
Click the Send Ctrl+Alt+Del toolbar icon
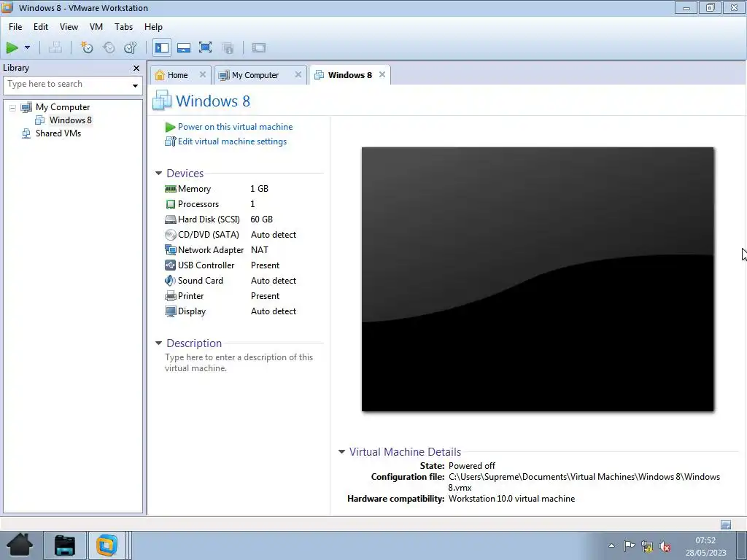click(x=55, y=47)
